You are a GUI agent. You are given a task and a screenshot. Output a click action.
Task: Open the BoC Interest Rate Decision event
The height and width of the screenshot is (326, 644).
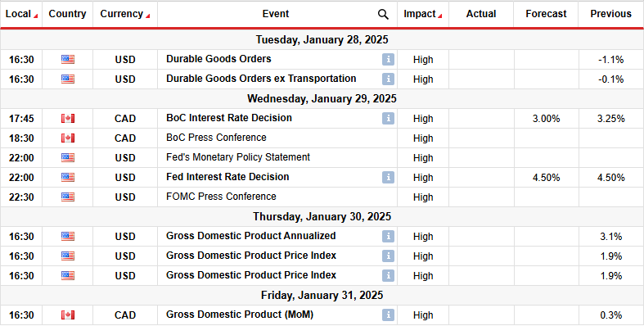(229, 118)
